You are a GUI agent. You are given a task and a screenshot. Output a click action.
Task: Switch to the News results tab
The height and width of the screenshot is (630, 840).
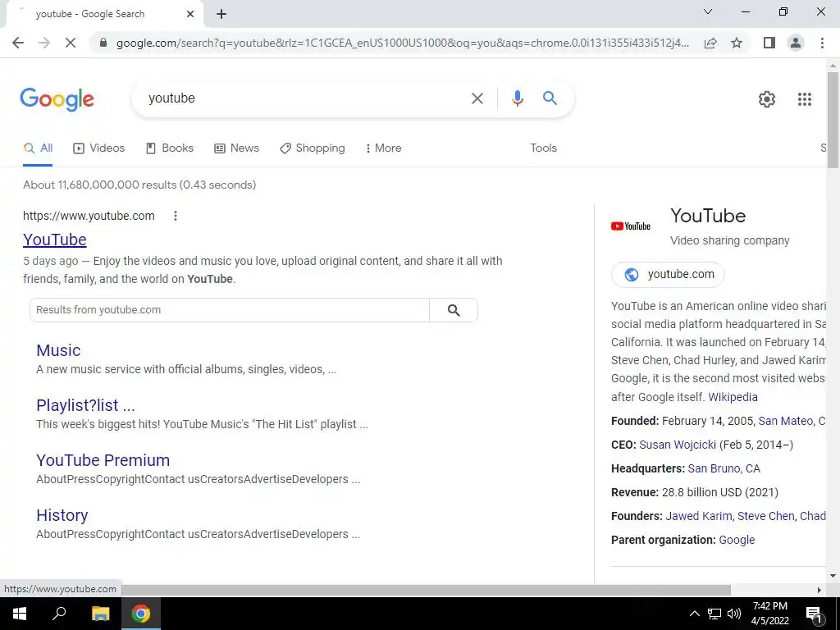237,148
